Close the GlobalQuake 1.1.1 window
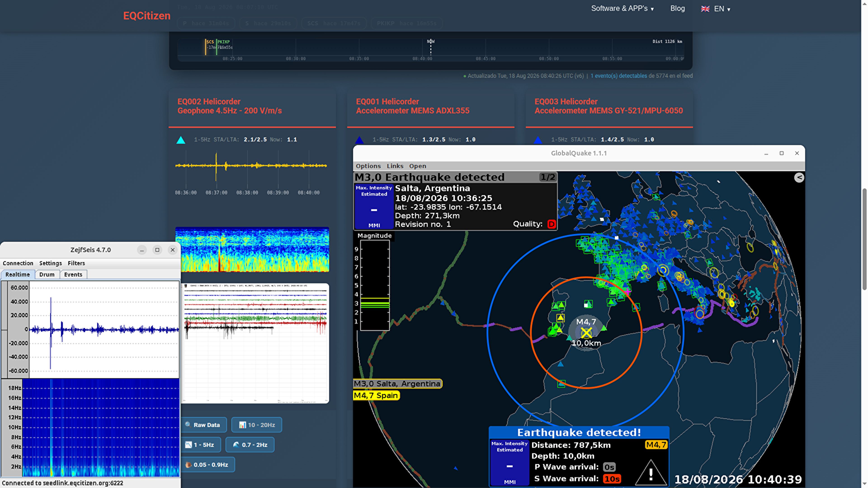Viewport: 868px width, 488px height. (797, 153)
